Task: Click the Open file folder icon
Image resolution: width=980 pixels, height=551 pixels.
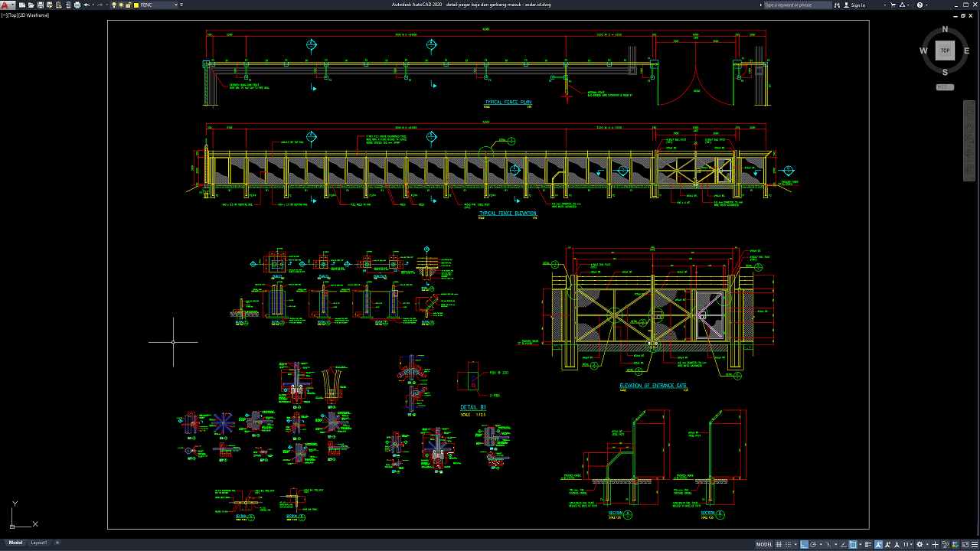Action: [31, 5]
